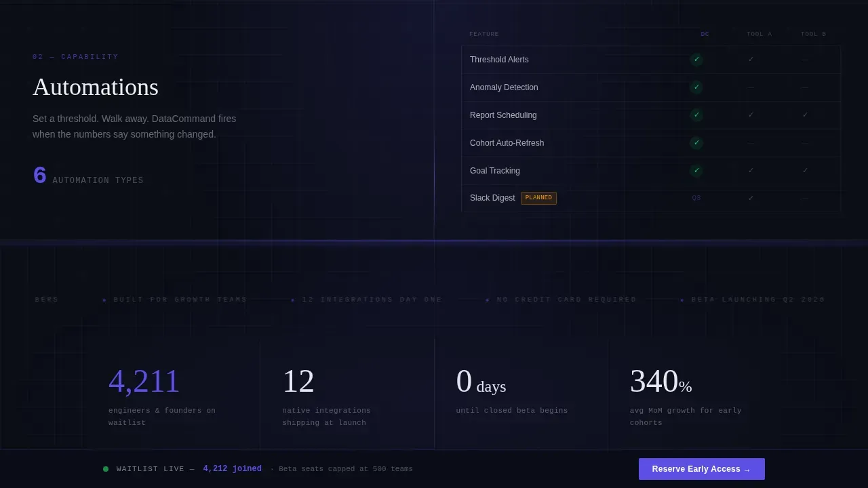The width and height of the screenshot is (868, 488).
Task: Click Beta seats capped at 500 teams text
Action: [346, 469]
